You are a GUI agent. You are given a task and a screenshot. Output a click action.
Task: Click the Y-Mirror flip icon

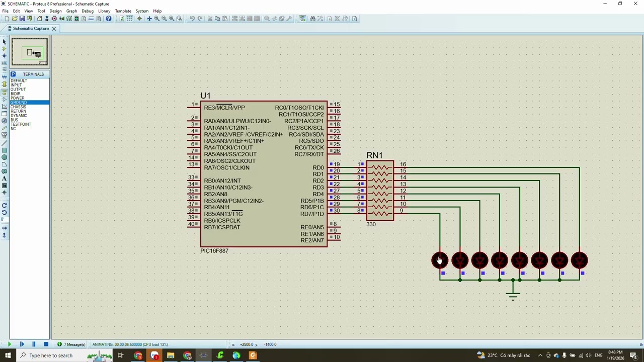(5, 235)
